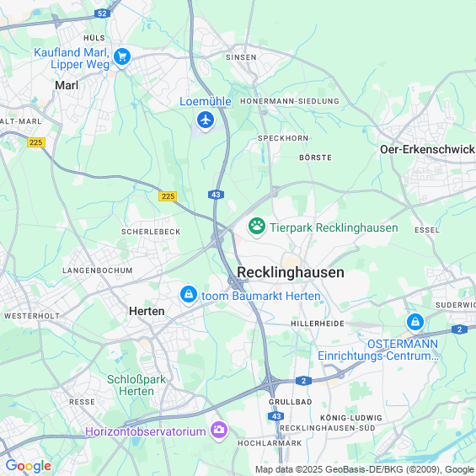This screenshot has height=476, width=476.
Task: Select the A43 shield north of Recklinghausen
Action: click(x=217, y=195)
